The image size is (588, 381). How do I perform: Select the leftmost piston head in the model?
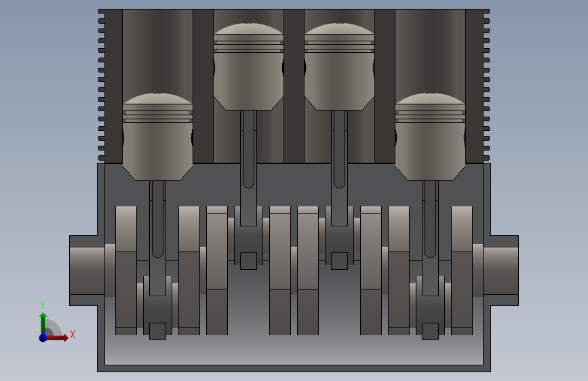[x=157, y=137]
